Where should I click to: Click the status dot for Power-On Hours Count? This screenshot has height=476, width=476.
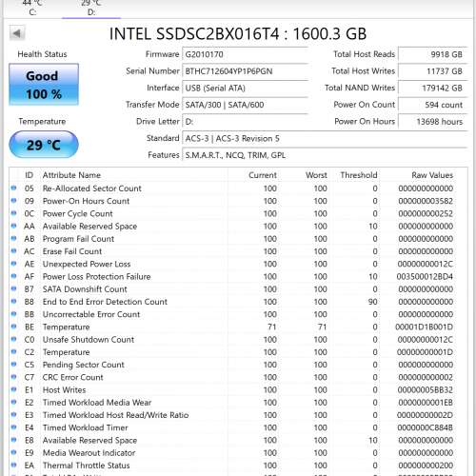[13, 201]
